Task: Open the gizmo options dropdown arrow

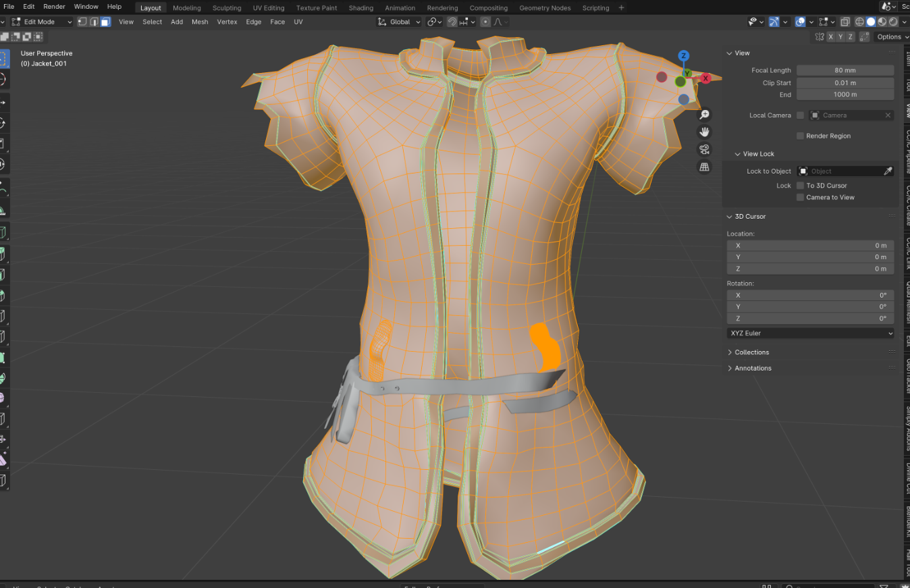Action: tap(785, 22)
